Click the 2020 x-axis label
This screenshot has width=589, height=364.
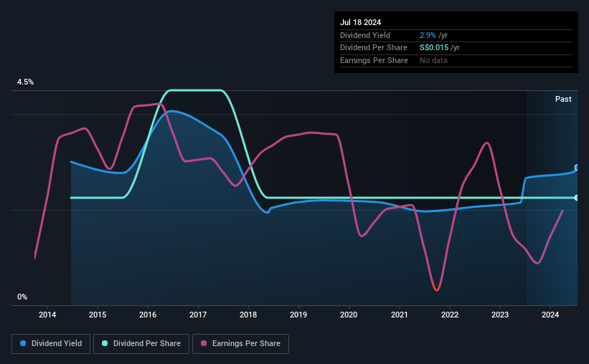(x=349, y=315)
